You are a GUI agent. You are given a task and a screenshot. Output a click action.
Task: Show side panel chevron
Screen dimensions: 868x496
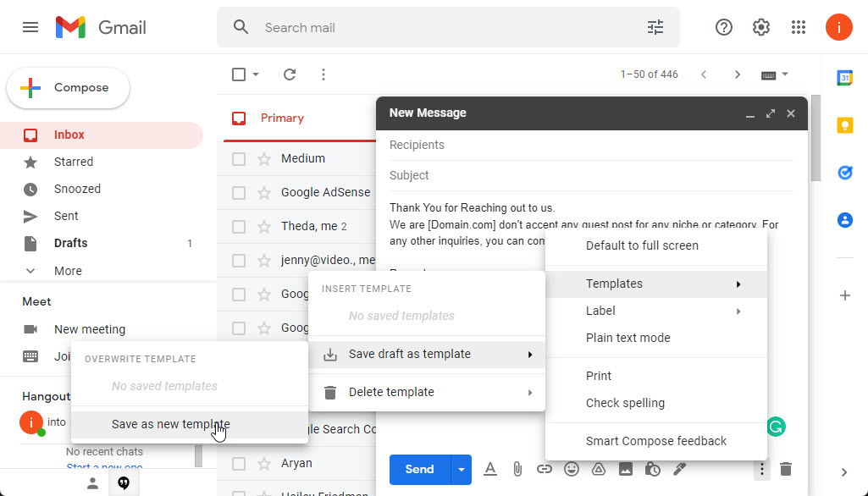click(844, 472)
